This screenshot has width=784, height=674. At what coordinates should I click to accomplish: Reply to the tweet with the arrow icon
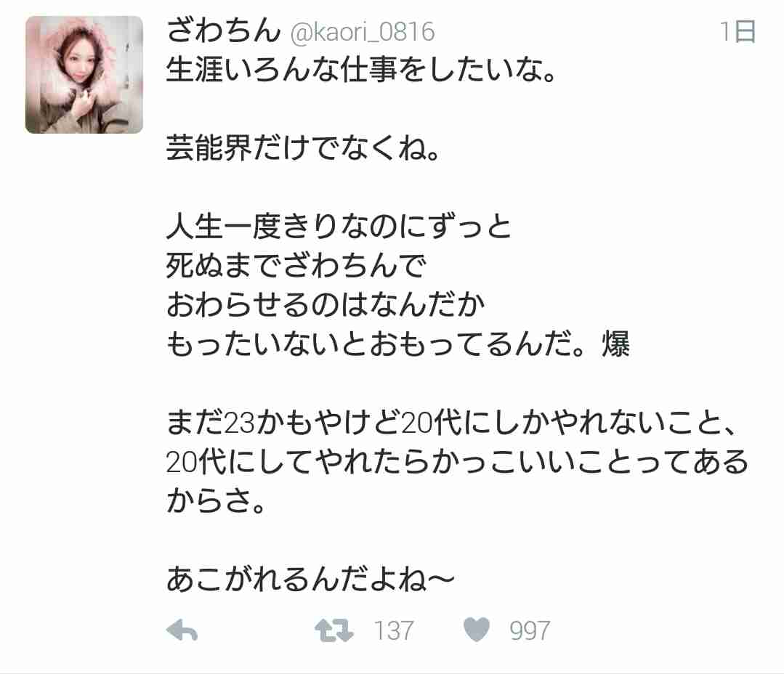coord(182,630)
